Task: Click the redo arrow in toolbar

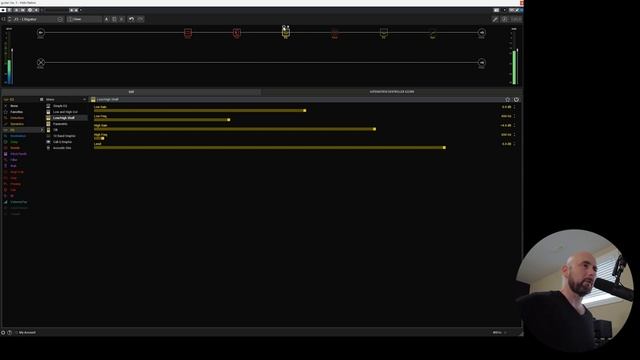Action: pos(140,19)
